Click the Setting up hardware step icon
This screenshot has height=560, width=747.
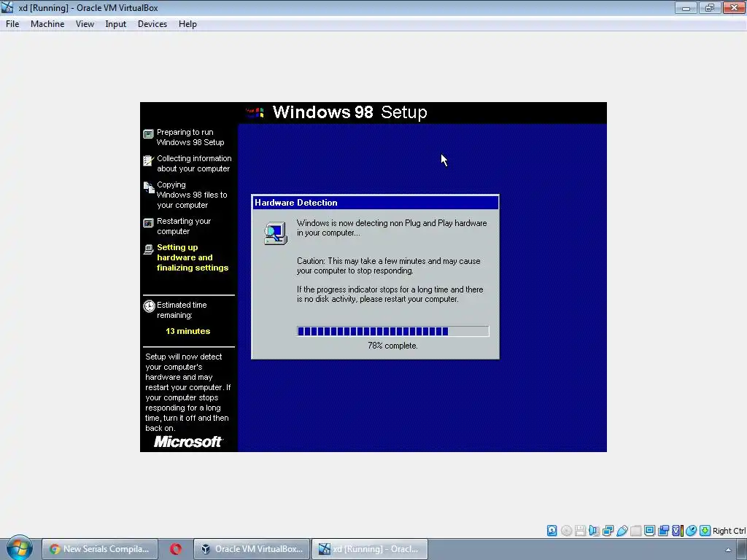tap(148, 249)
